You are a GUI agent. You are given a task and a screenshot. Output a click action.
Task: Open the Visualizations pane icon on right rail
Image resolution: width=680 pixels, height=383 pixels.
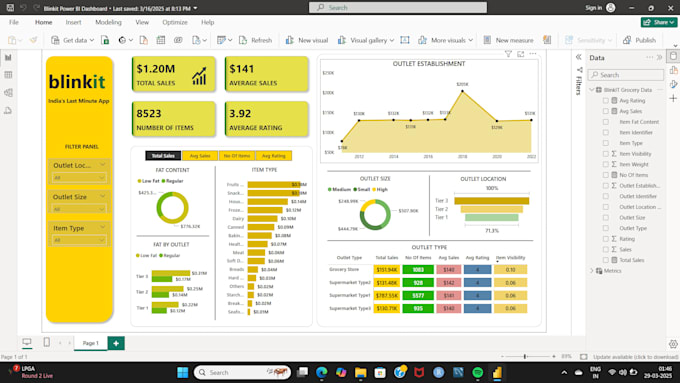673,70
